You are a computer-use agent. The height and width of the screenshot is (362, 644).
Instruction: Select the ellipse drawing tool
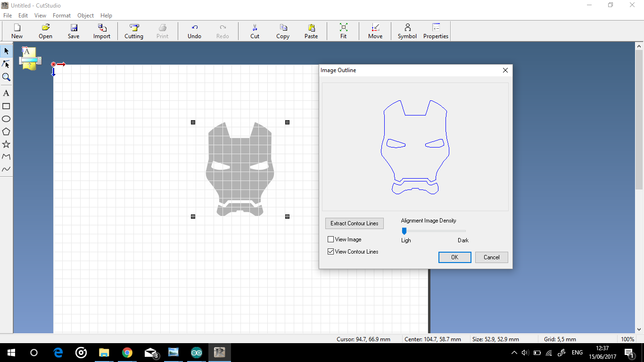(x=6, y=119)
